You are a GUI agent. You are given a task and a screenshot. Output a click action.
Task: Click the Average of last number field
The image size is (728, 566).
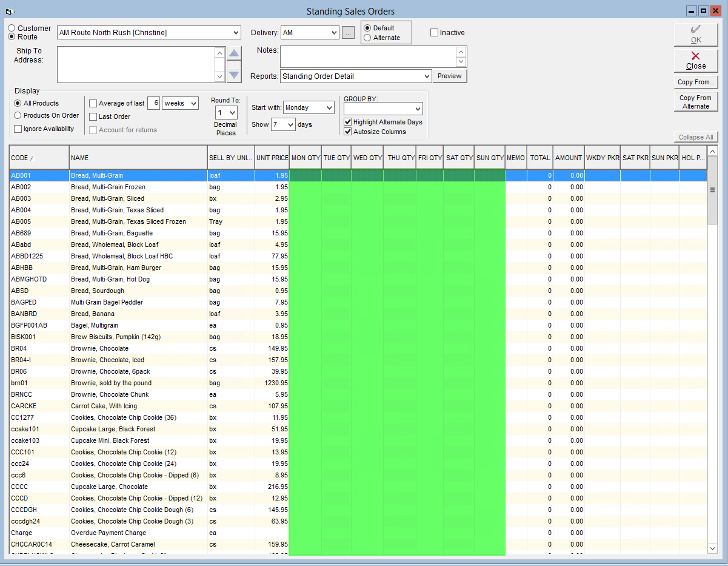[x=153, y=104]
